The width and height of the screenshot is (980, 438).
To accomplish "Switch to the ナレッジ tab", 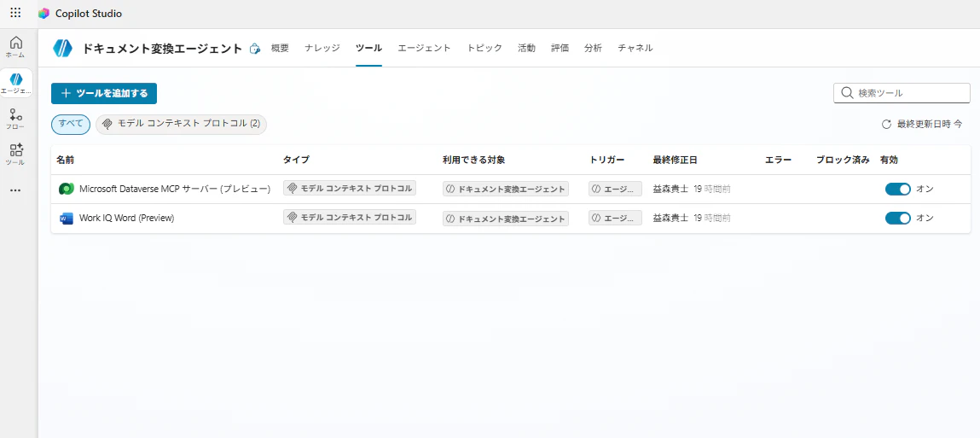I will click(x=322, y=48).
